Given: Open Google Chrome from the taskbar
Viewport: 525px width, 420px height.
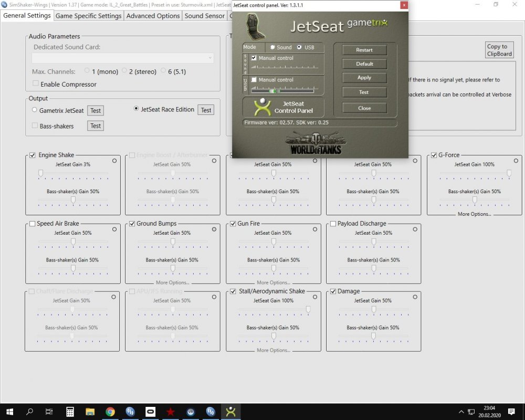Looking at the screenshot, I should [110, 412].
